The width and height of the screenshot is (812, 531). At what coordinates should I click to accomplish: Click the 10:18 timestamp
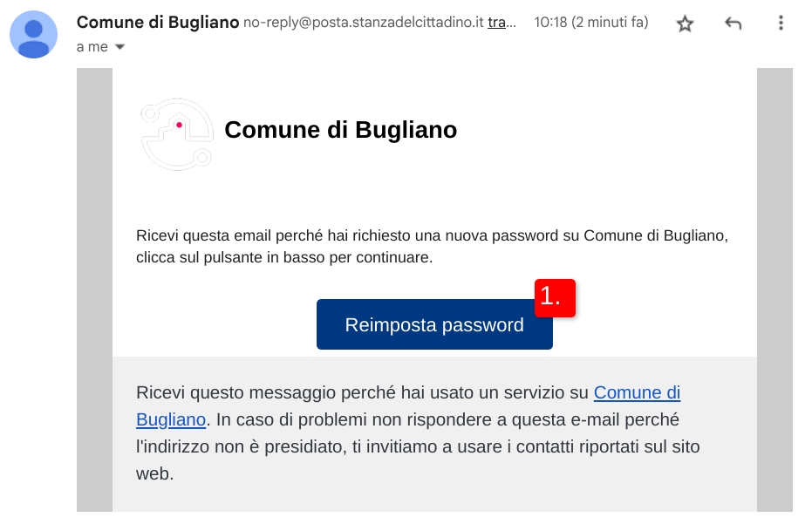point(590,23)
